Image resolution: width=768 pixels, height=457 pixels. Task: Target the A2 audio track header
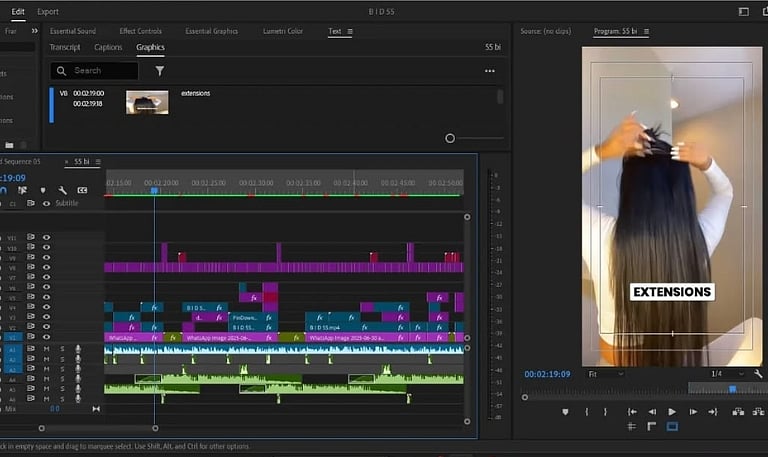13,359
